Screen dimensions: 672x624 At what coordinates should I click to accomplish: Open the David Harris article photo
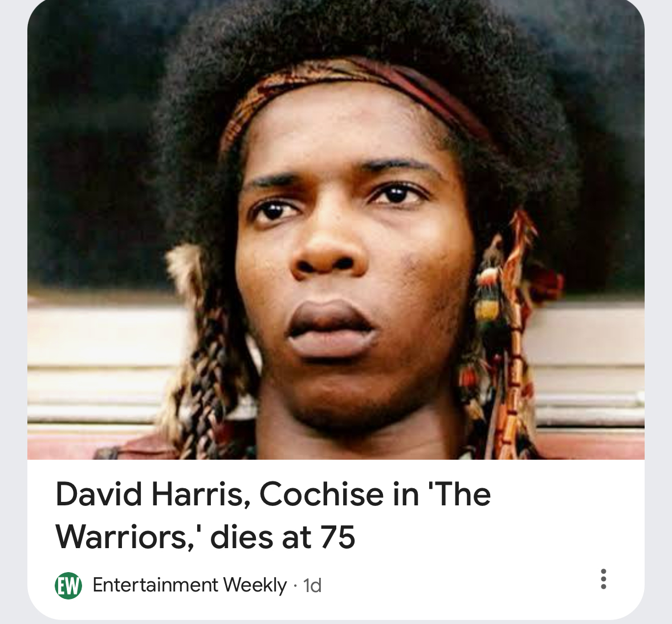(x=336, y=229)
